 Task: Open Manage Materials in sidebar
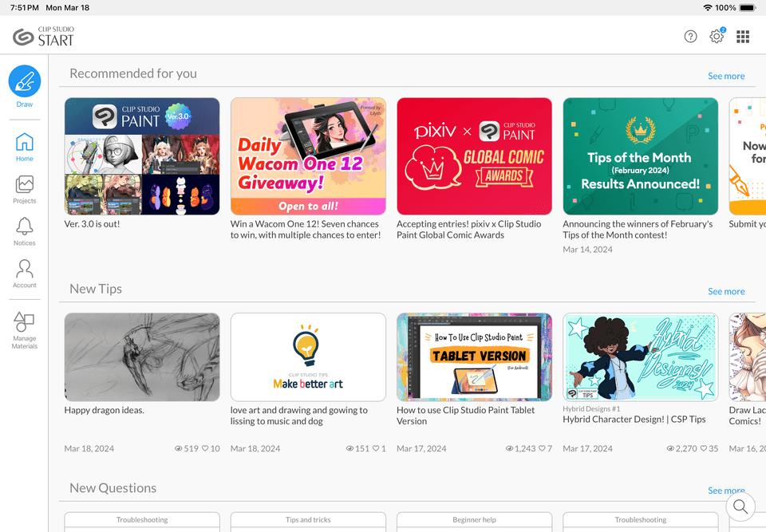tap(25, 330)
